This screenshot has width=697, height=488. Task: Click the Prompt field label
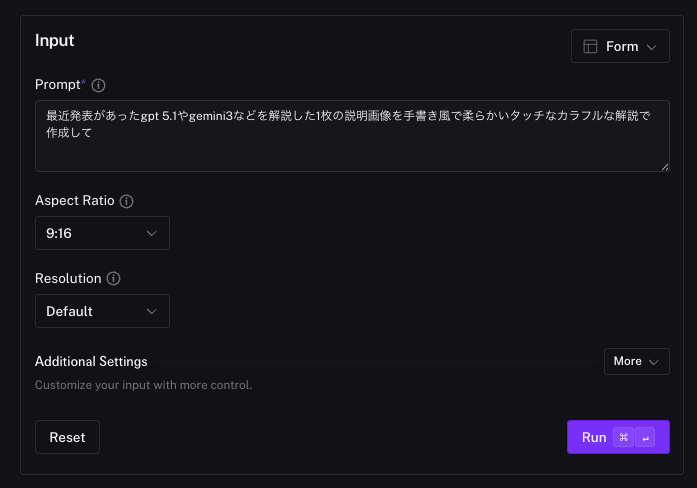(58, 84)
